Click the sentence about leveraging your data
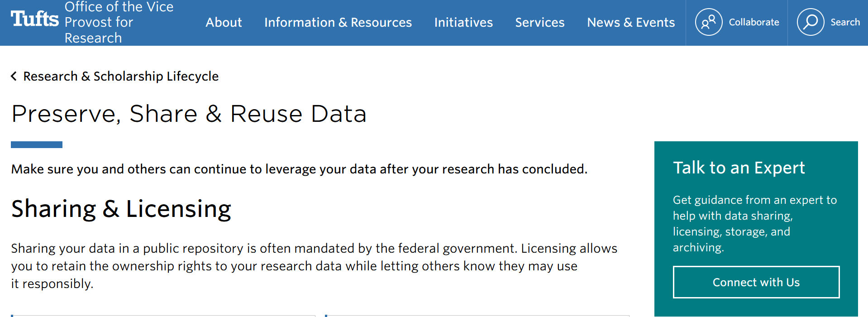 299,169
